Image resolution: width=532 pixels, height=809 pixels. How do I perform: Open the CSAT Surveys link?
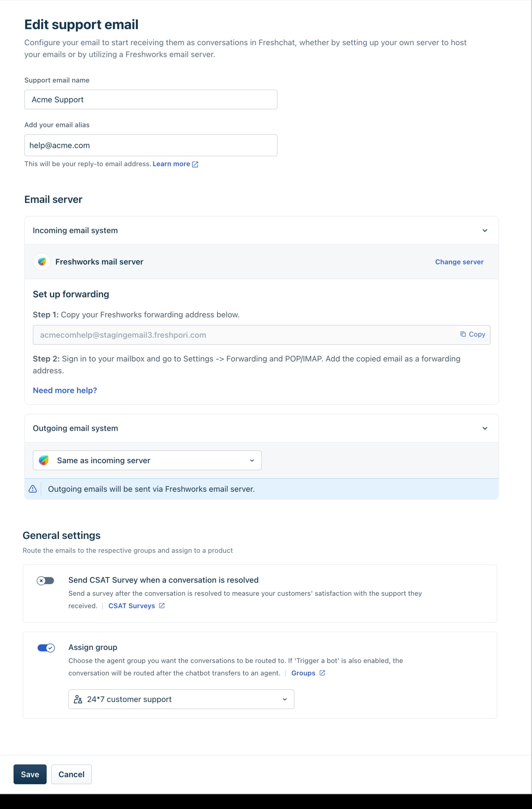(132, 606)
